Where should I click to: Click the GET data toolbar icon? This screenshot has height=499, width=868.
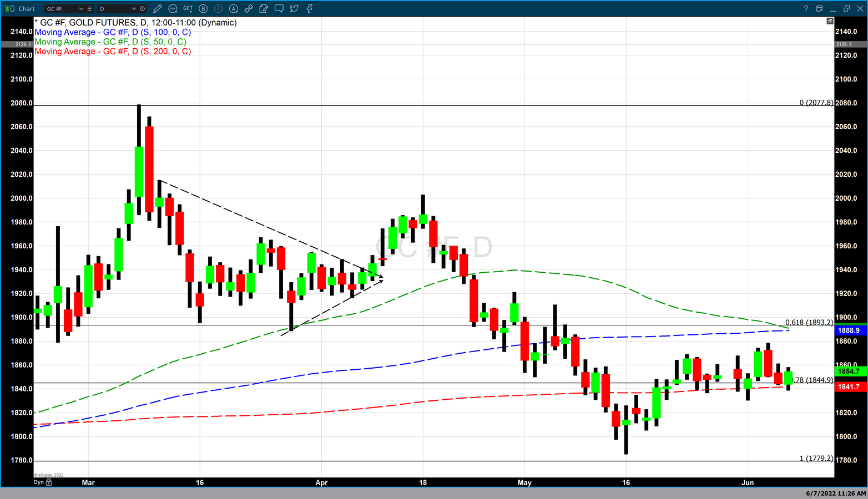(x=188, y=8)
